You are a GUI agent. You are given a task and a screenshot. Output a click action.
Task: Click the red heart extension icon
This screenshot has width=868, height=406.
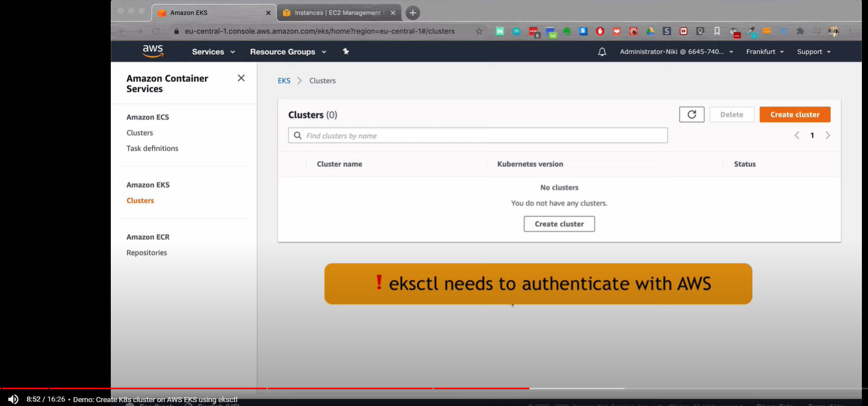click(x=617, y=31)
